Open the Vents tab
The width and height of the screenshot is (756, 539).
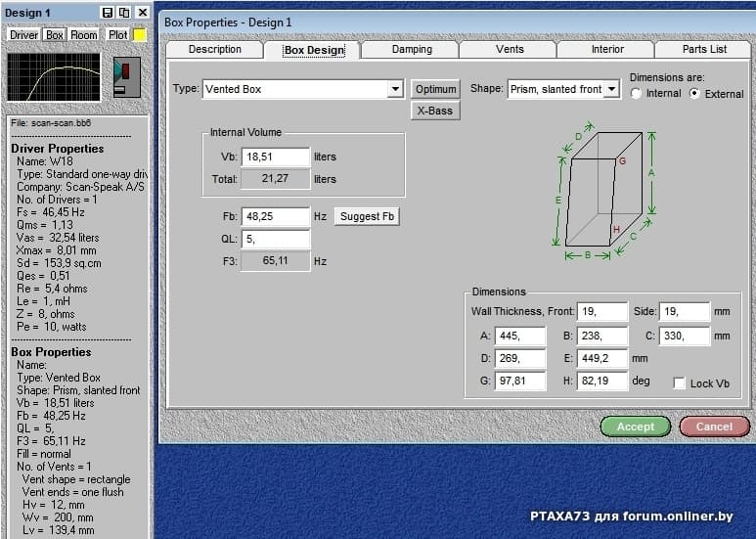tap(510, 49)
